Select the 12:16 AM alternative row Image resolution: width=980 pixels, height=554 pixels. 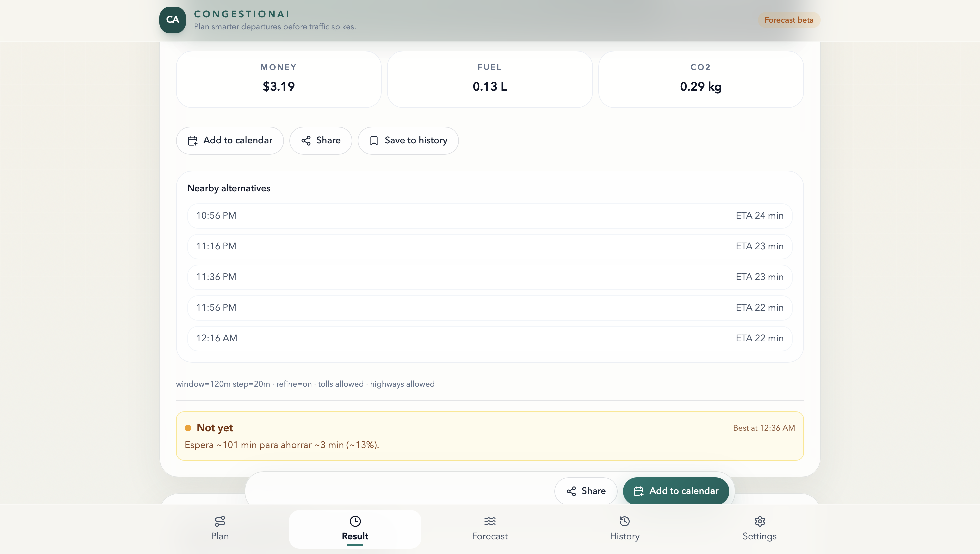(490, 338)
